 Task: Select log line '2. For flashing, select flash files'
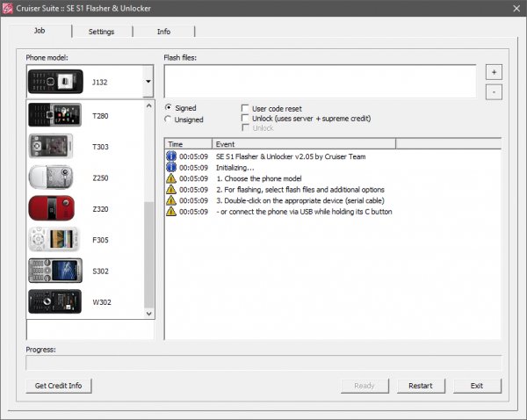click(300, 190)
